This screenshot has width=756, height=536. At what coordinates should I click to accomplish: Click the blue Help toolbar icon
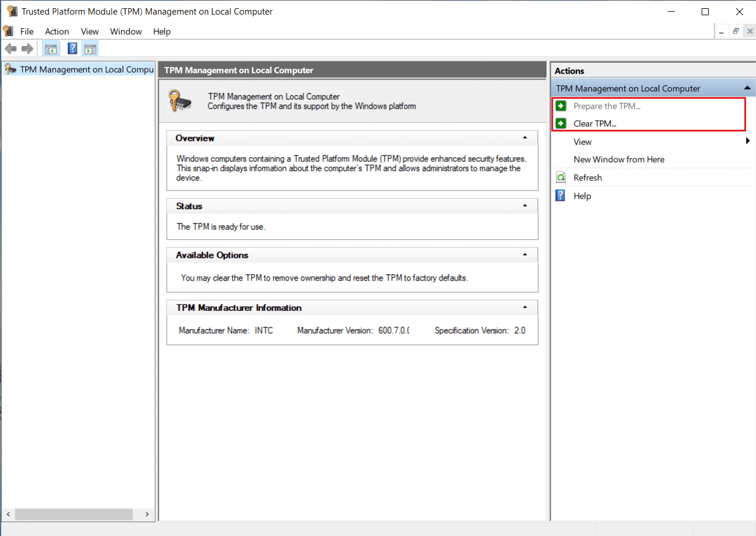point(73,49)
